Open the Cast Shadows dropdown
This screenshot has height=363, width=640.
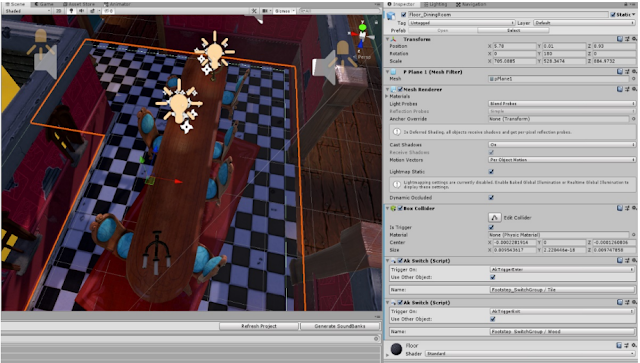[x=562, y=145]
